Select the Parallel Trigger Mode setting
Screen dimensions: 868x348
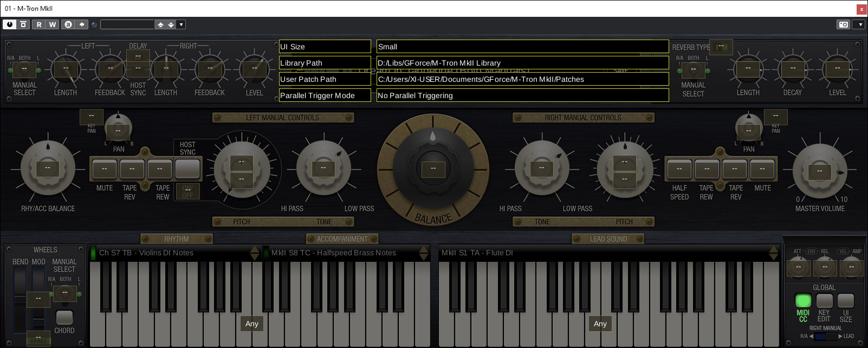325,95
